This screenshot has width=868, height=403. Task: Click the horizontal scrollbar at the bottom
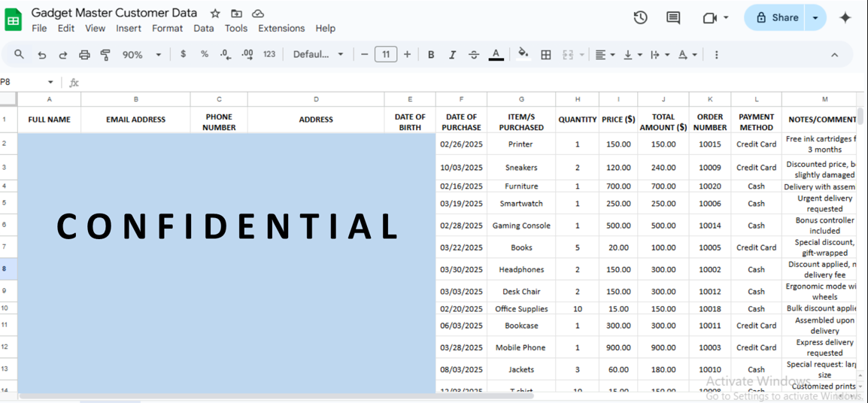276,395
